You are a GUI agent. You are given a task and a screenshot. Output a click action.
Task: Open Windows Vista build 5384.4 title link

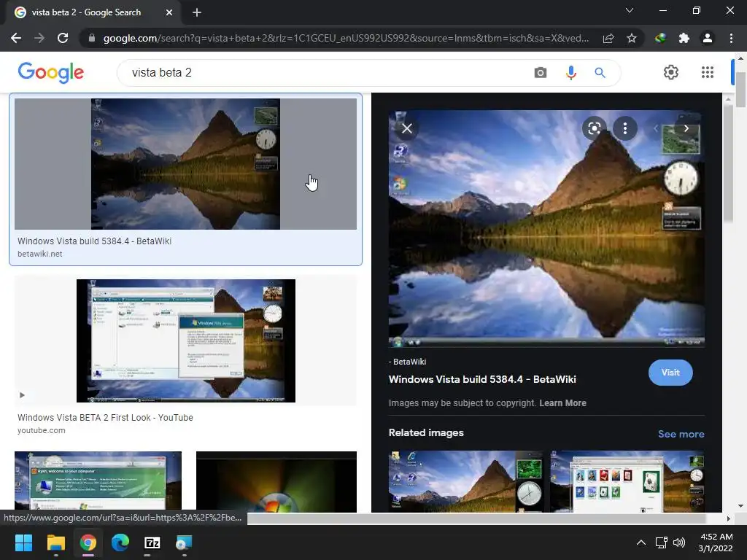pos(482,379)
